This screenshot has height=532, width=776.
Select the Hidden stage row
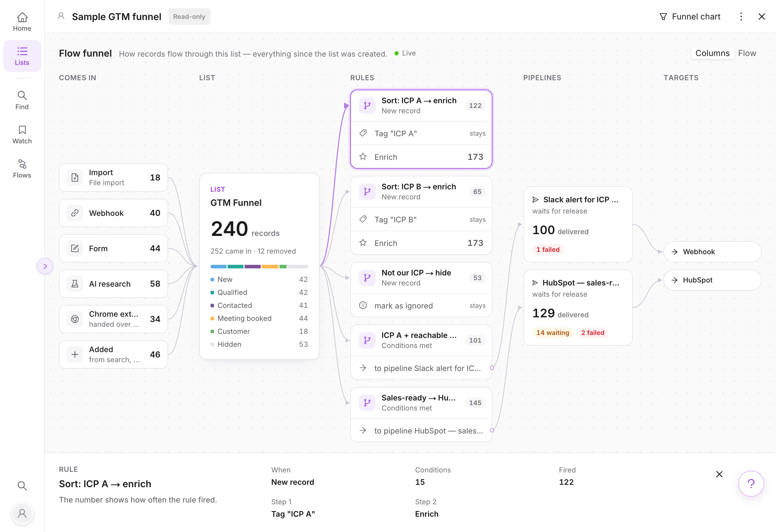click(x=259, y=344)
